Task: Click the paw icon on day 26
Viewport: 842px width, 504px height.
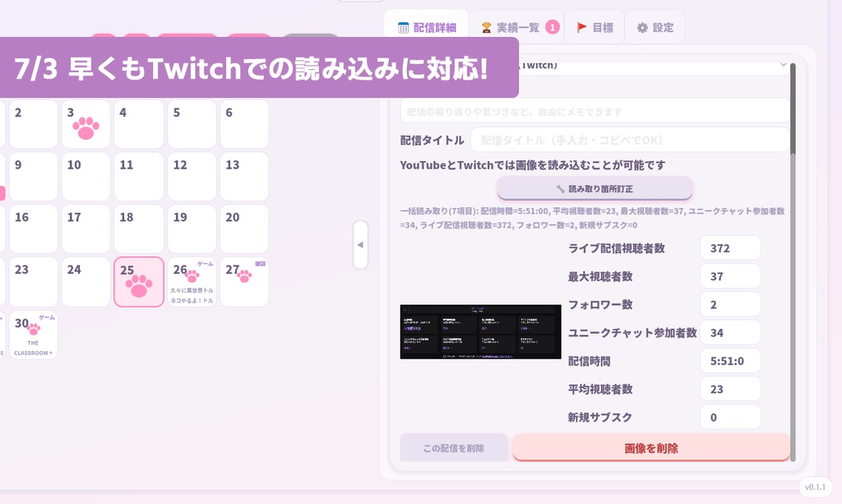Action: point(192,276)
